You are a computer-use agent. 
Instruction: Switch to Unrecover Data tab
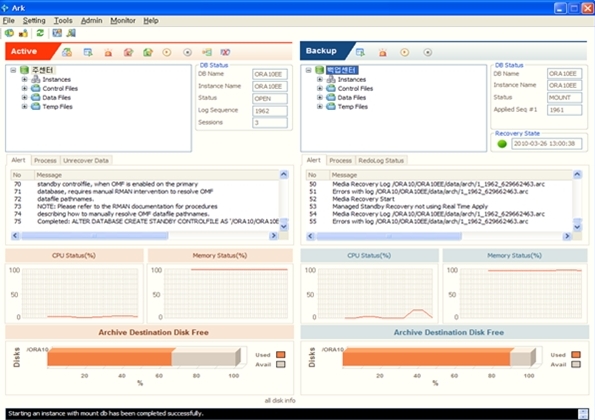tap(86, 160)
